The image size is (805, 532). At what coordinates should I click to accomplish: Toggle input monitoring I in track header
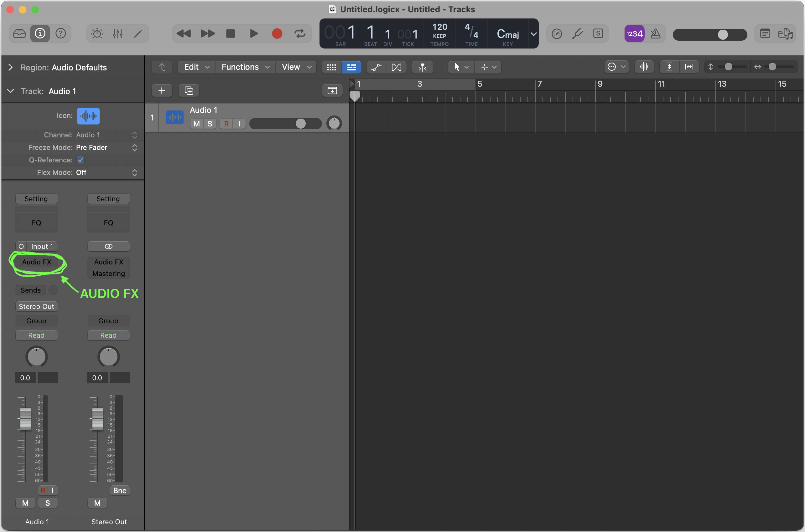tap(239, 124)
